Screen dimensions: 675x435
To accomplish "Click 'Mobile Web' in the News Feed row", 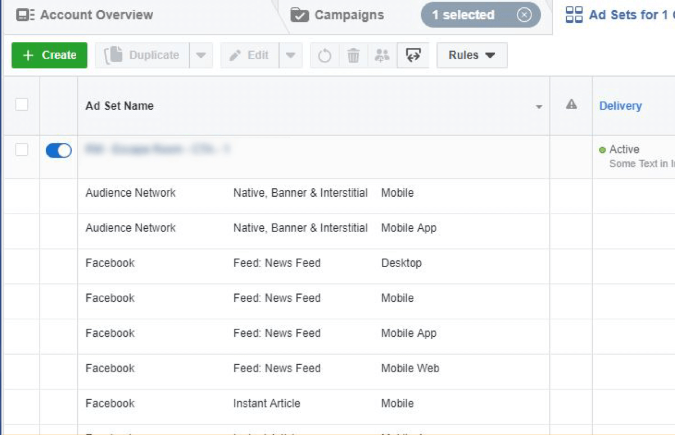I will pos(410,368).
